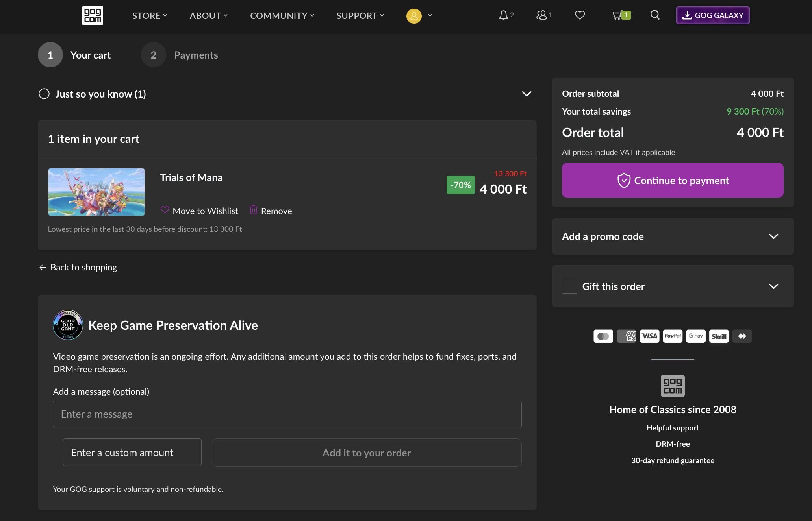812x521 pixels.
Task: Click the Google Pay payment icon
Action: click(696, 336)
